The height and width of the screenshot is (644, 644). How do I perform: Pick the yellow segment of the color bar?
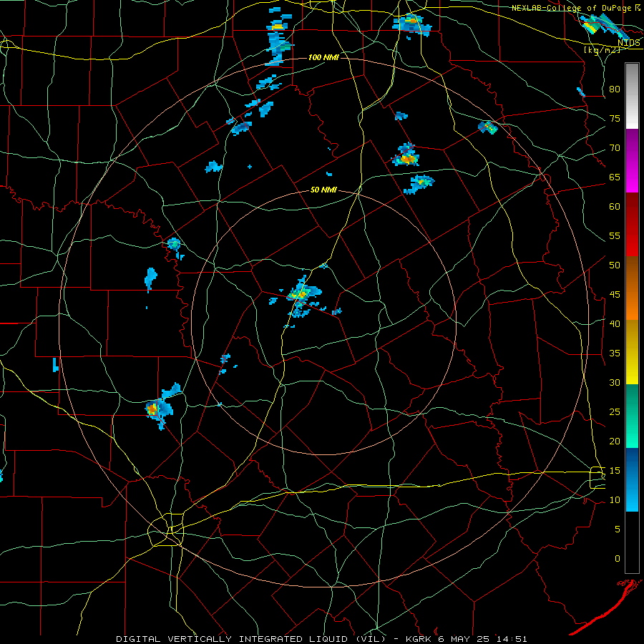[632, 352]
